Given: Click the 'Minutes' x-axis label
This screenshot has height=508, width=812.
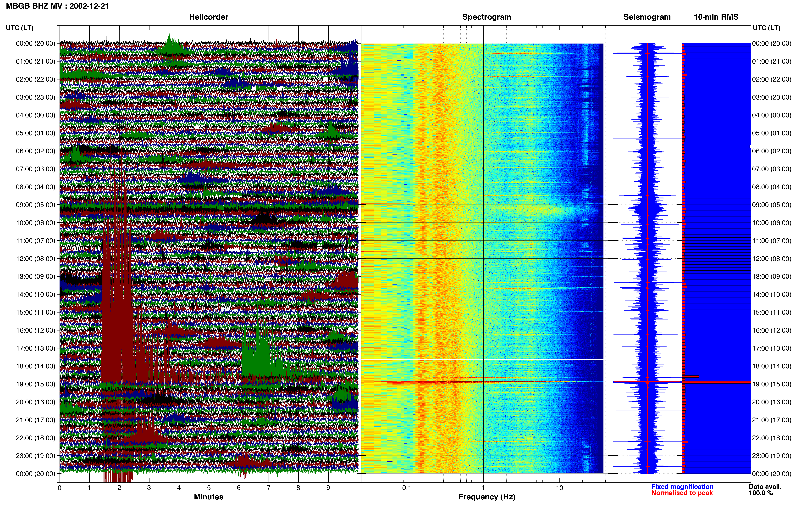Looking at the screenshot, I should click(x=209, y=497).
